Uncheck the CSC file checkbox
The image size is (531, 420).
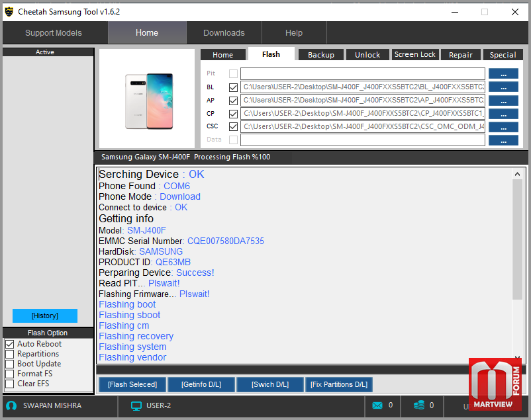tap(233, 126)
